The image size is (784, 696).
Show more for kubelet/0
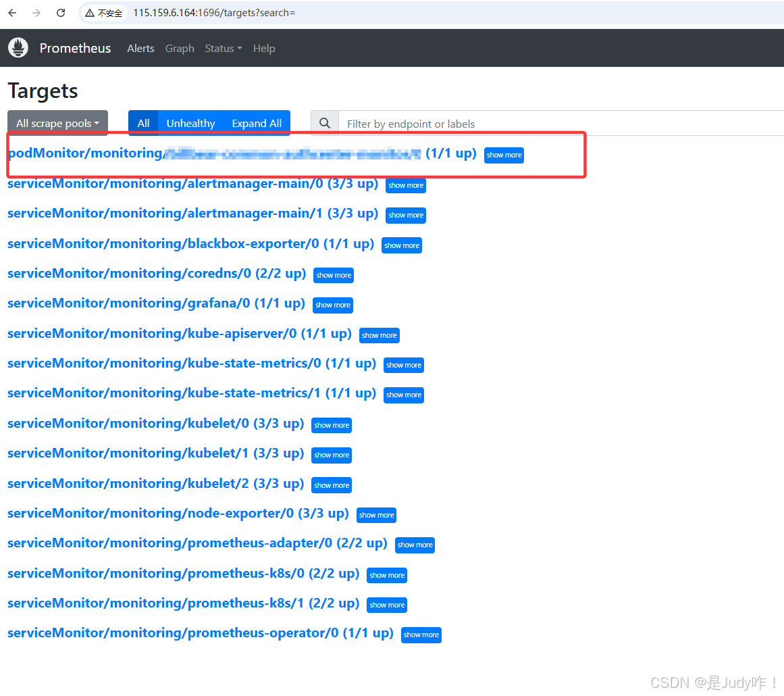pyautogui.click(x=332, y=425)
